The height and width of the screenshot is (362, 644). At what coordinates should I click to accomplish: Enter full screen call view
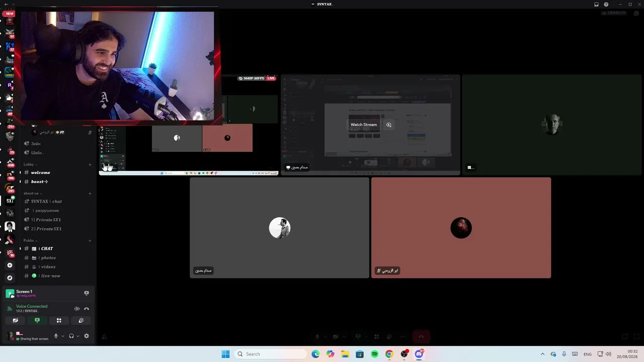636,336
